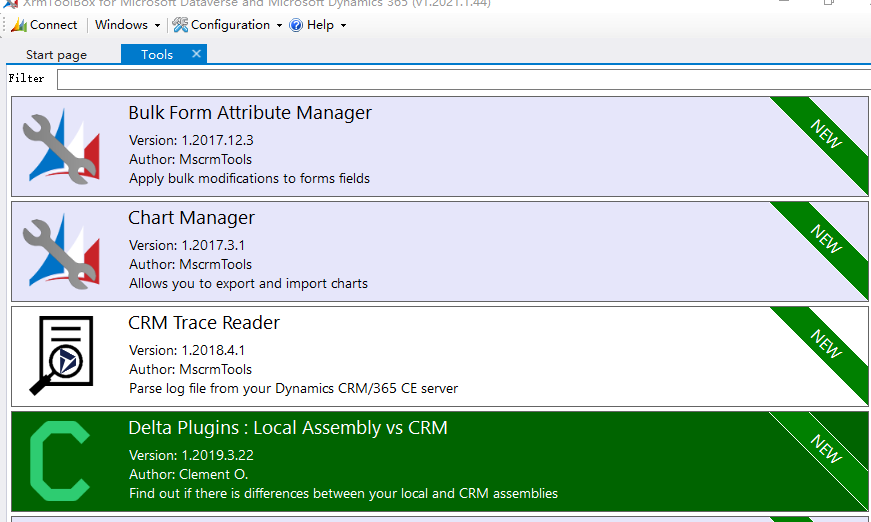Viewport: 871px width, 522px height.
Task: Click NEW ribbon on CRM Trace Reader card
Action: 826,344
